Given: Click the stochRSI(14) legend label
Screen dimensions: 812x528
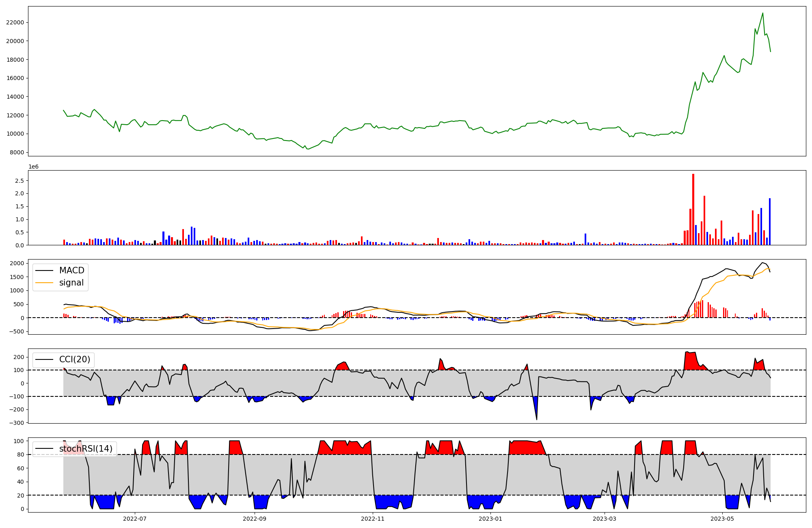Looking at the screenshot, I should click(86, 449).
